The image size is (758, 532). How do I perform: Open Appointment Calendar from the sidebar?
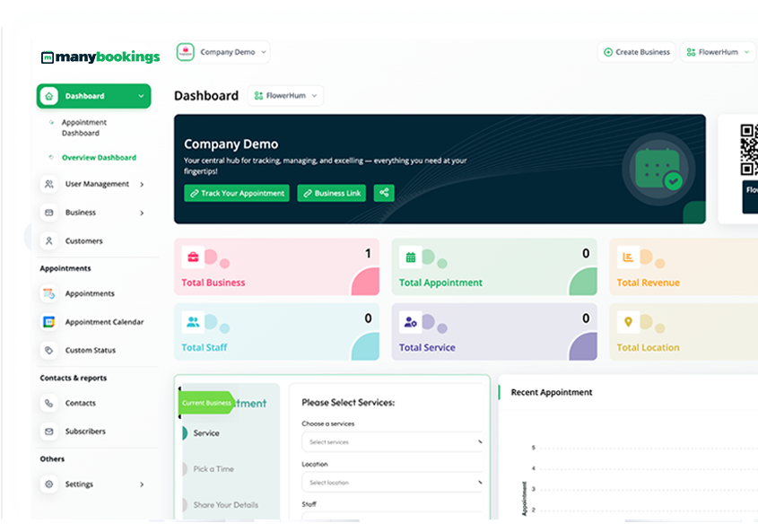pos(103,322)
